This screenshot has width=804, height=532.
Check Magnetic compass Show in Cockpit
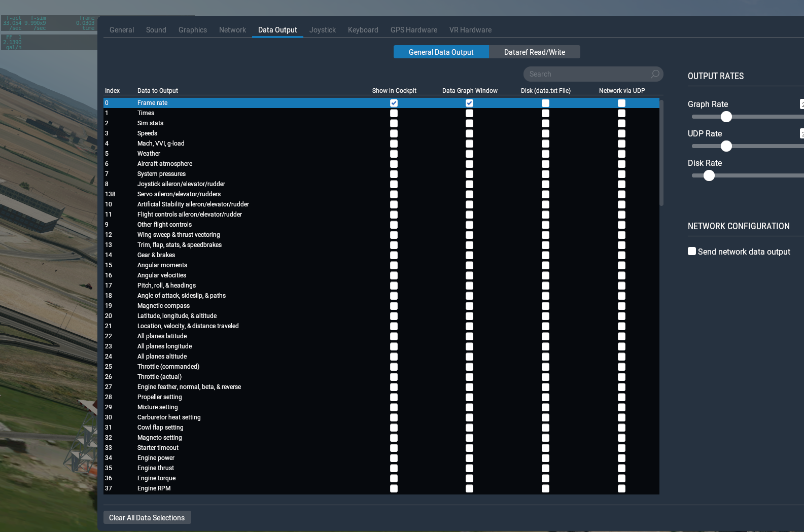click(394, 306)
